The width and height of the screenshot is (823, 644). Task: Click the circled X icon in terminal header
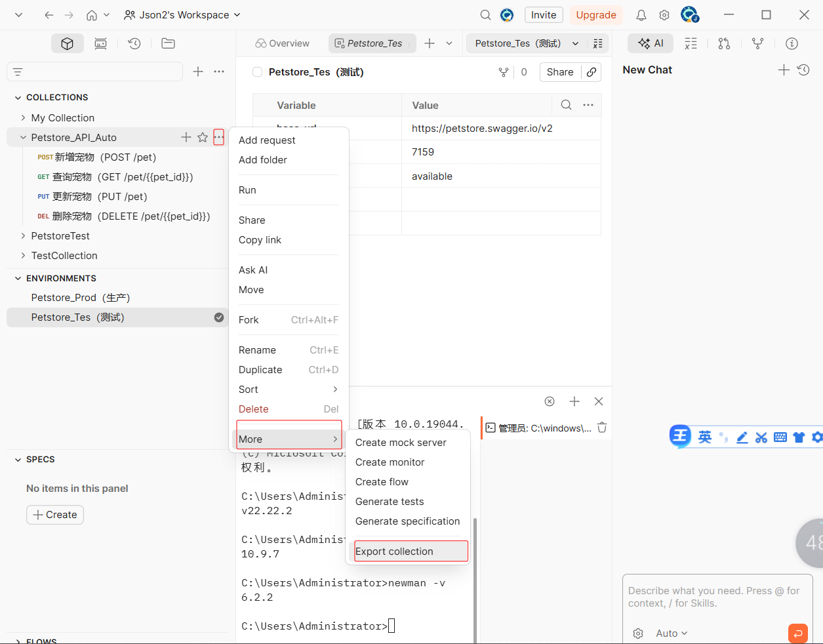coord(550,401)
